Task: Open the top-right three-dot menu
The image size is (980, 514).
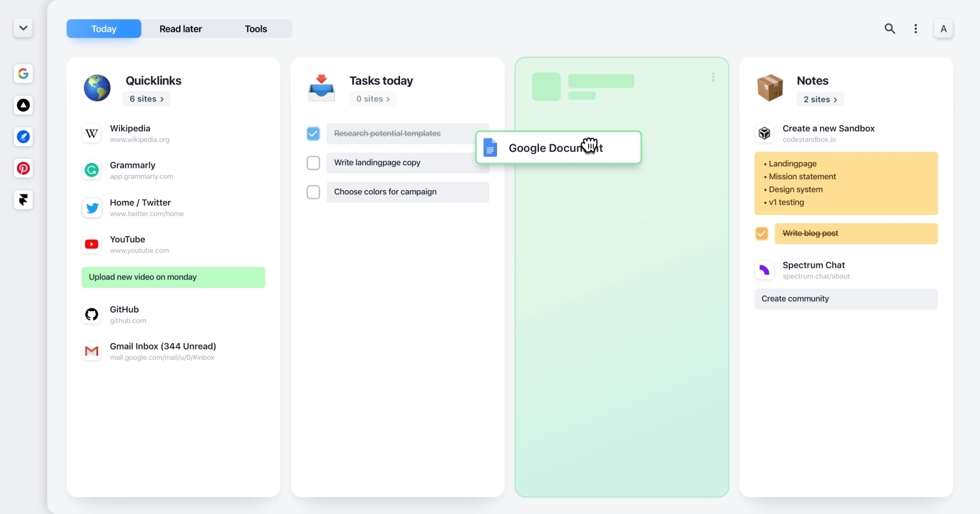Action: (x=916, y=29)
